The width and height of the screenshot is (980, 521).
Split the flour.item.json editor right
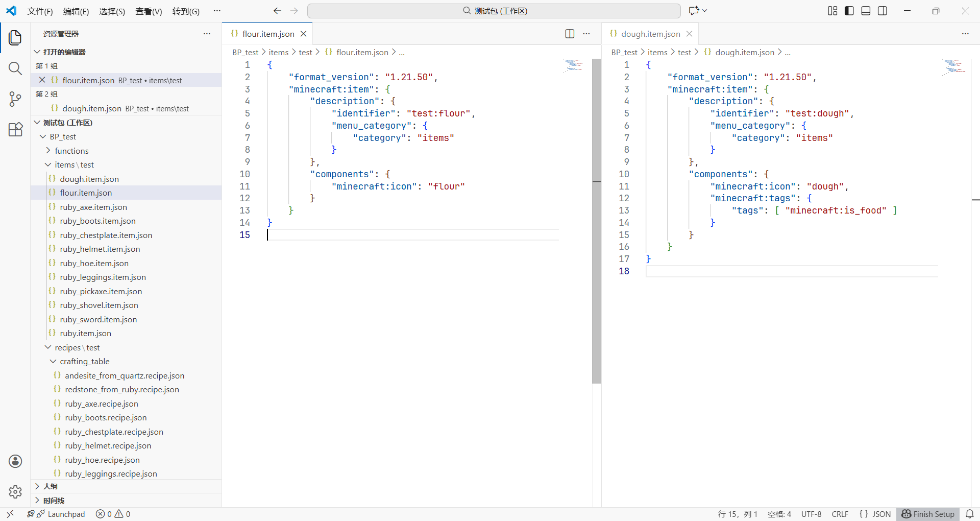point(570,34)
